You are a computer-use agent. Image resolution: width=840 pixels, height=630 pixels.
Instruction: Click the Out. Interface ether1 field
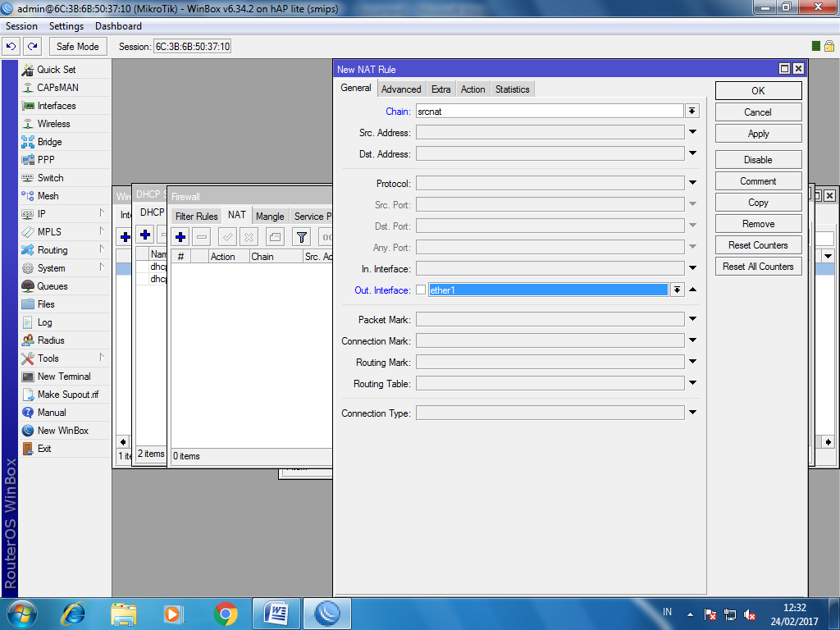click(549, 290)
